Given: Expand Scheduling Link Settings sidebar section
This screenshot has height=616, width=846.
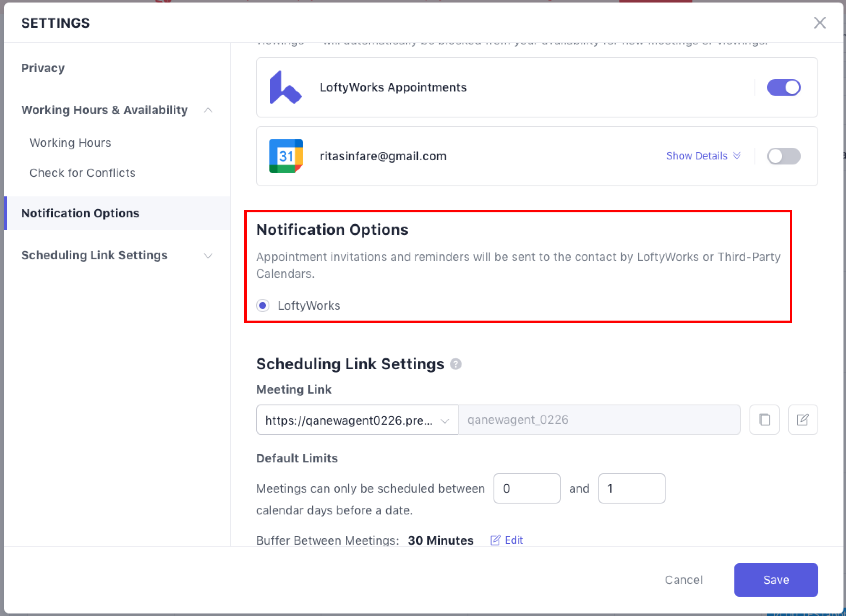Looking at the screenshot, I should [x=208, y=256].
